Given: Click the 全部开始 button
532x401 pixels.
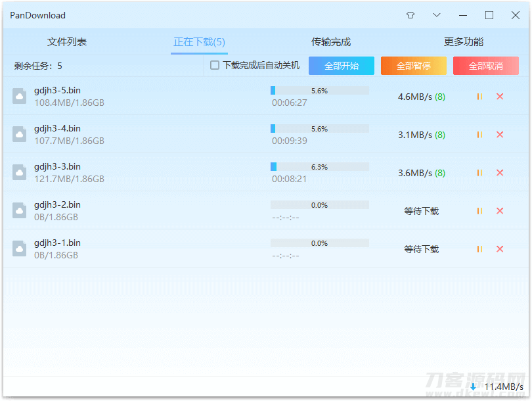Looking at the screenshot, I should click(342, 66).
